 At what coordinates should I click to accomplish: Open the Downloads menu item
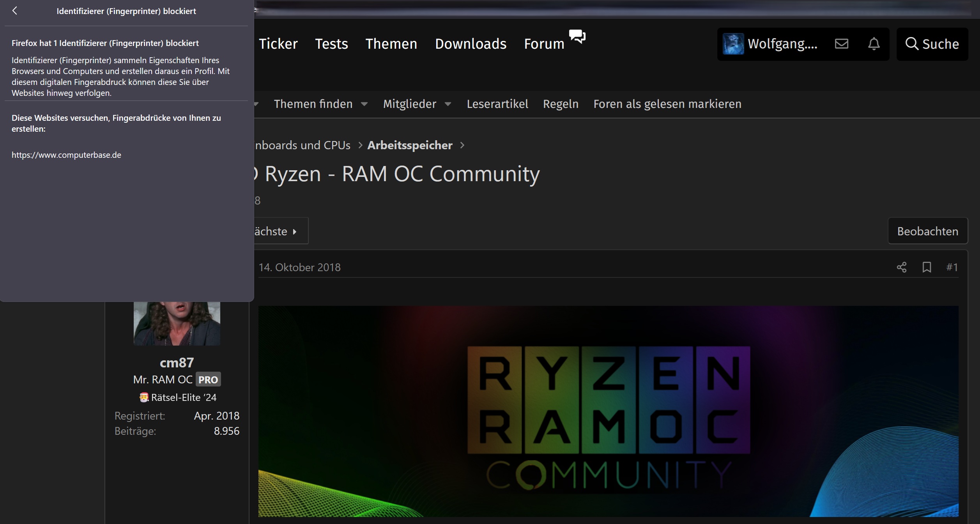[471, 44]
